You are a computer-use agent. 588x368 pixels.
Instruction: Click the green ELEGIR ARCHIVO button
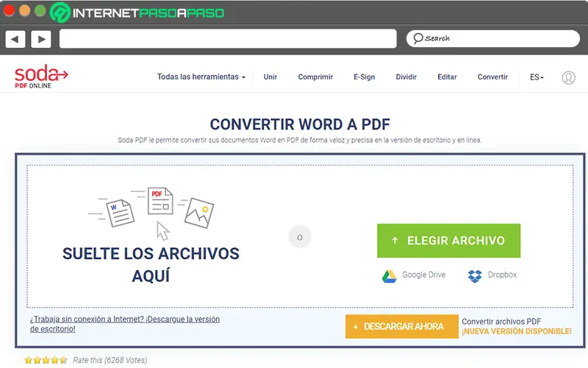[x=448, y=241]
